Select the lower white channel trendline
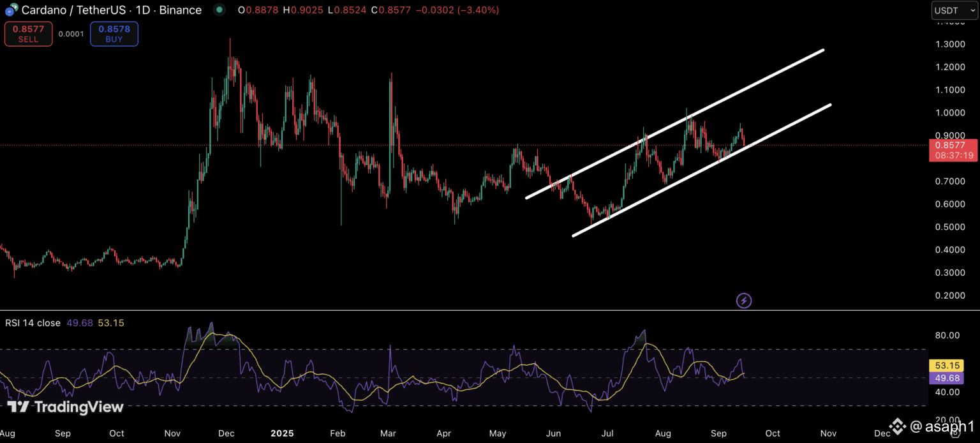The height and width of the screenshot is (443, 980). coord(702,170)
